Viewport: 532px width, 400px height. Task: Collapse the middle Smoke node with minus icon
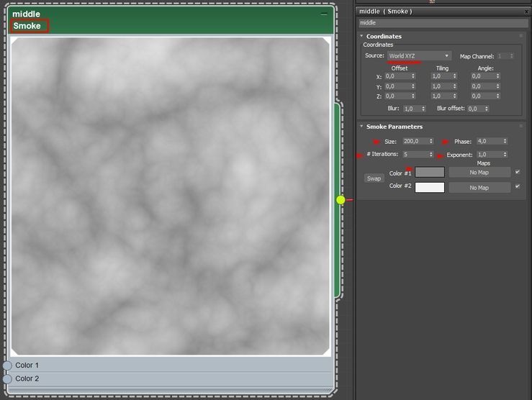324,14
